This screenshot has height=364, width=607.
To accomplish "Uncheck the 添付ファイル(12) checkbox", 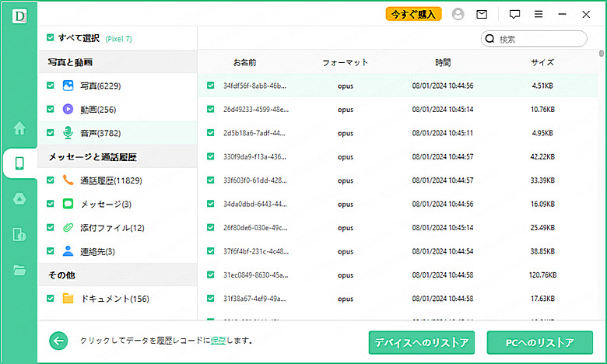I will point(50,227).
